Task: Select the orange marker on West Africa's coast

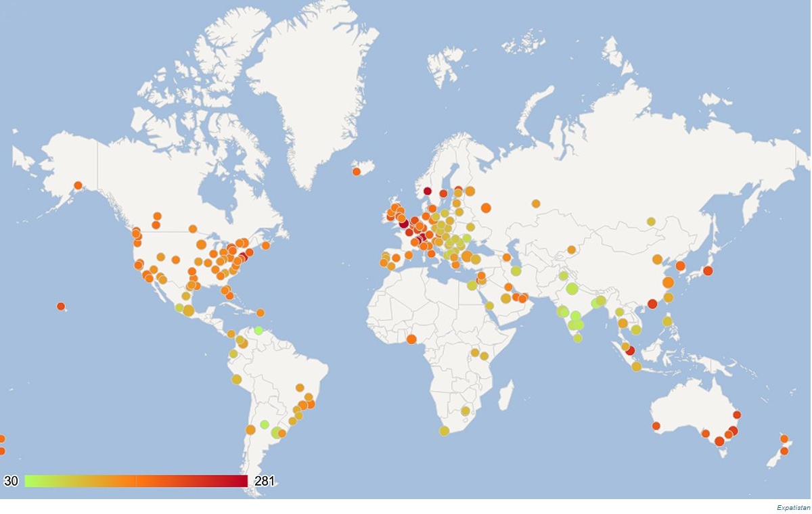Action: click(411, 339)
